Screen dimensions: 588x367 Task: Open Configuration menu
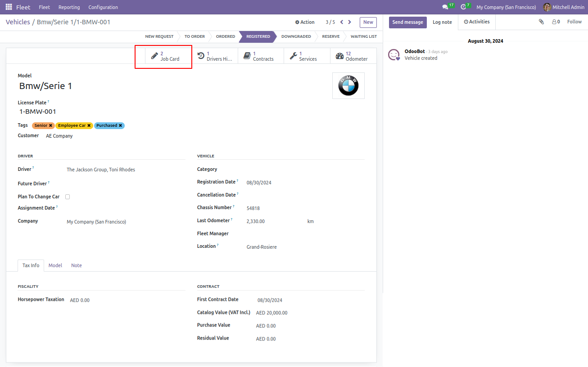[103, 7]
